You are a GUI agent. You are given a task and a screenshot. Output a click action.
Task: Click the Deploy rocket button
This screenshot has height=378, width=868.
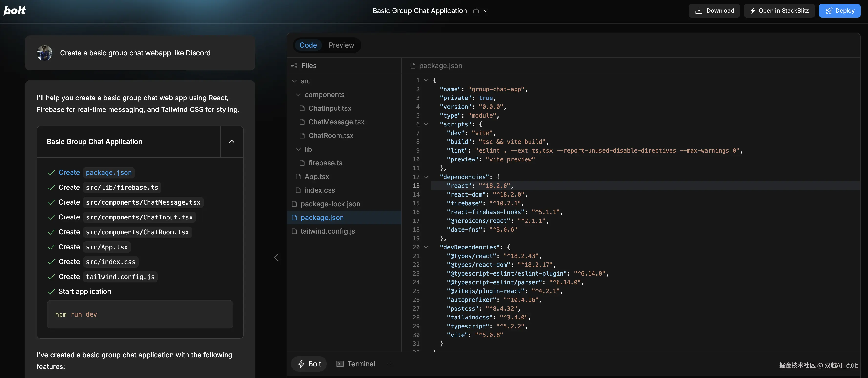click(x=839, y=10)
